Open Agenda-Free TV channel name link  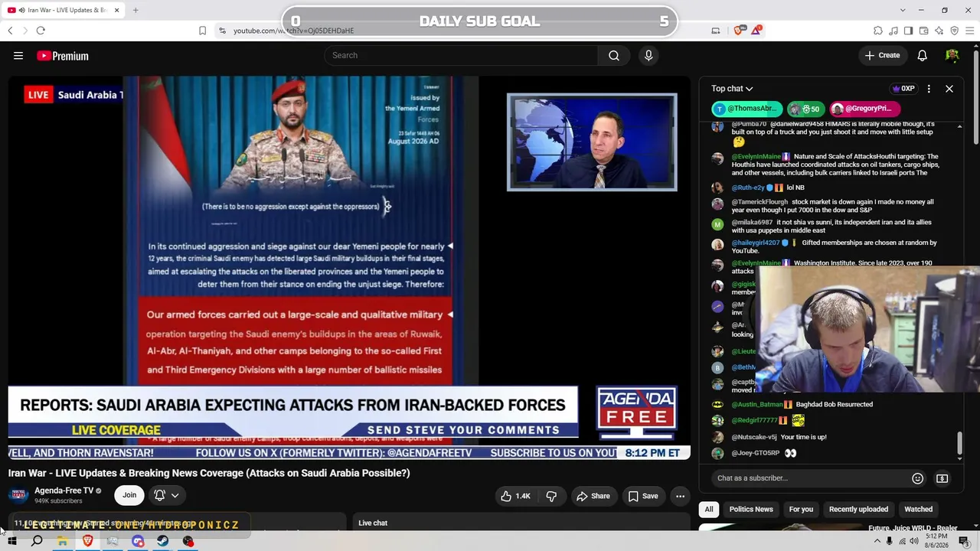pyautogui.click(x=64, y=491)
